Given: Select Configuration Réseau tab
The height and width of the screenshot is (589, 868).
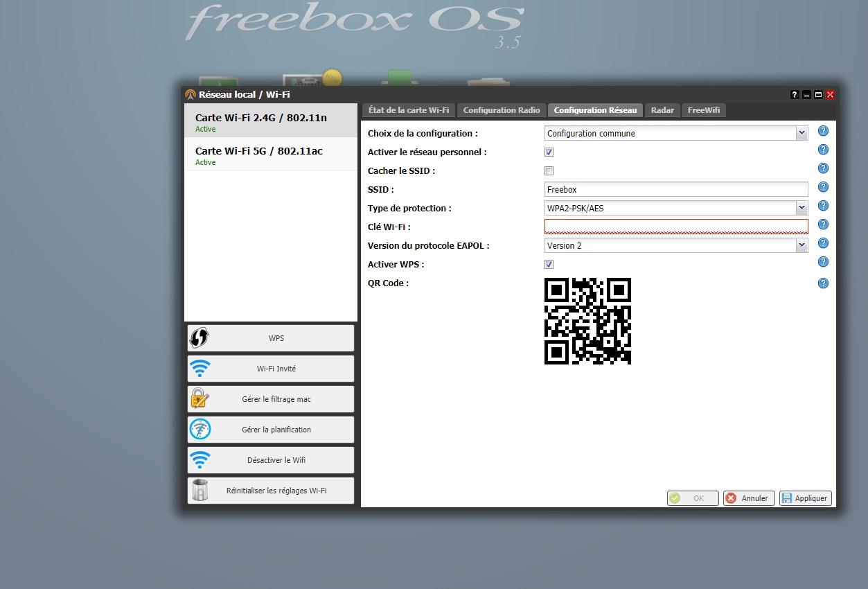Looking at the screenshot, I should 595,110.
